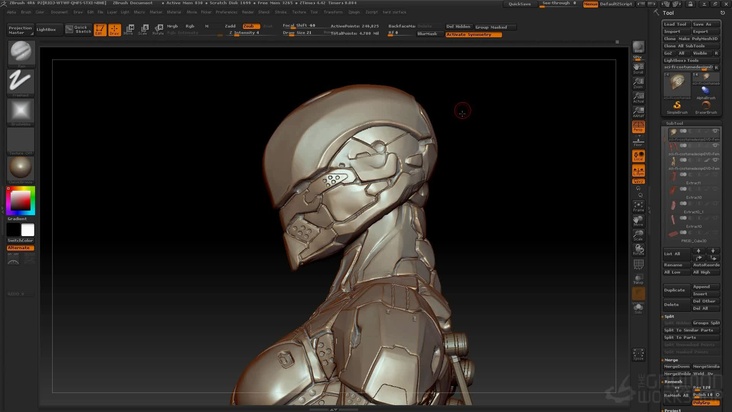Image resolution: width=732 pixels, height=412 pixels.
Task: Select the Rotate transform tool in top shelf
Action: point(158,30)
